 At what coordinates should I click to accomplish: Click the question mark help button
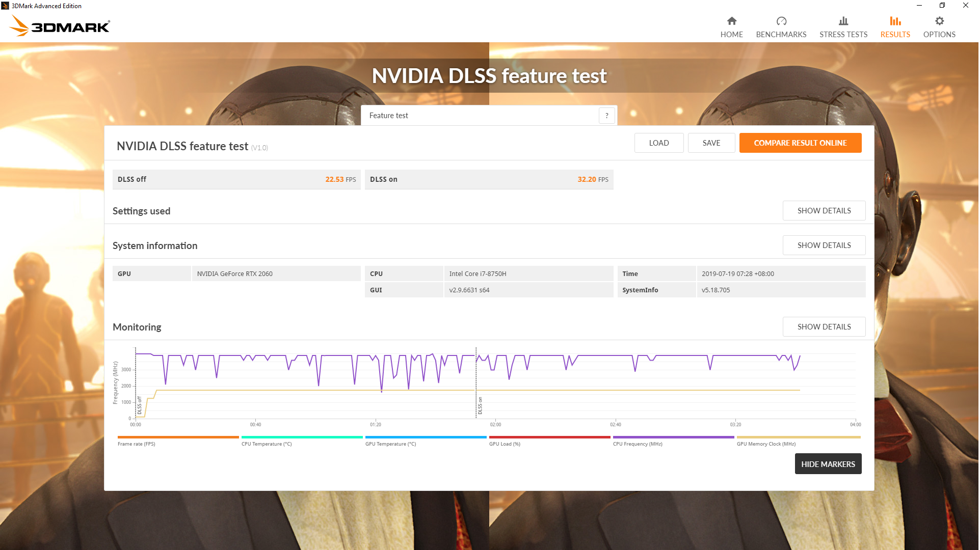[x=607, y=116]
